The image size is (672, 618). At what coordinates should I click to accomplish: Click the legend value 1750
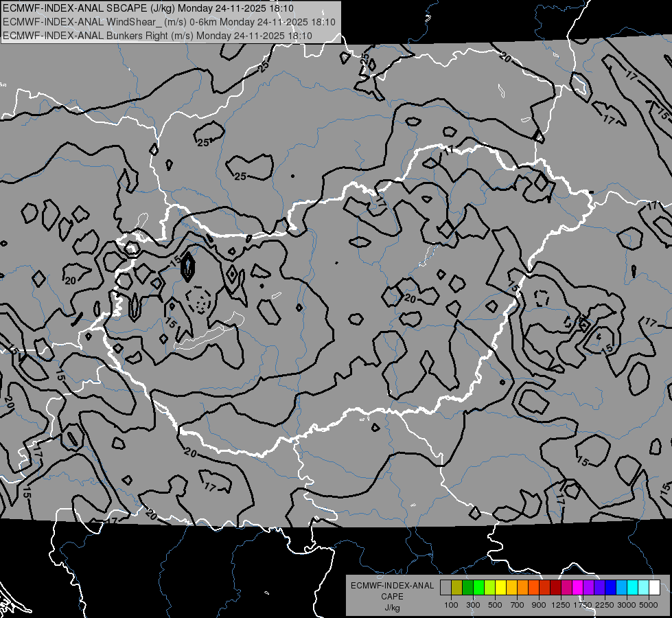(583, 605)
